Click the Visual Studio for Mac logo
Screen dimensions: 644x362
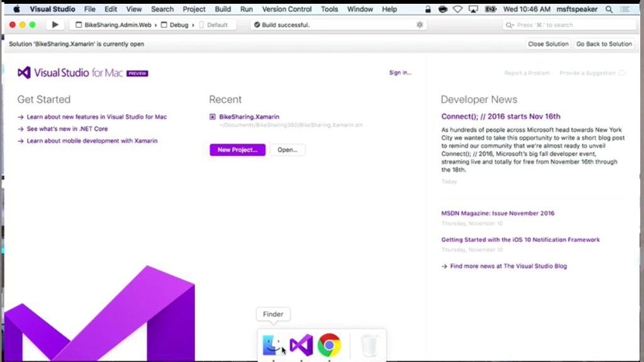[82, 73]
